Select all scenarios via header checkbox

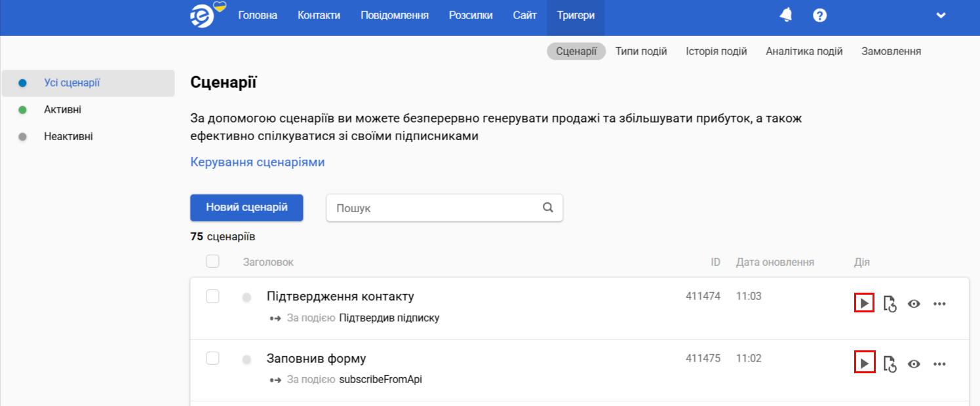click(x=212, y=261)
